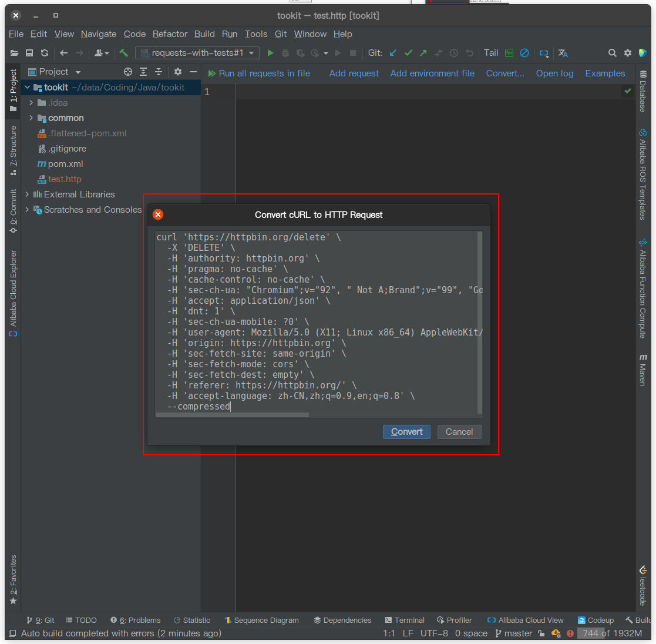This screenshot has height=644, width=656.
Task: Click the vertical scrollbar in cURL text area
Action: tap(480, 322)
